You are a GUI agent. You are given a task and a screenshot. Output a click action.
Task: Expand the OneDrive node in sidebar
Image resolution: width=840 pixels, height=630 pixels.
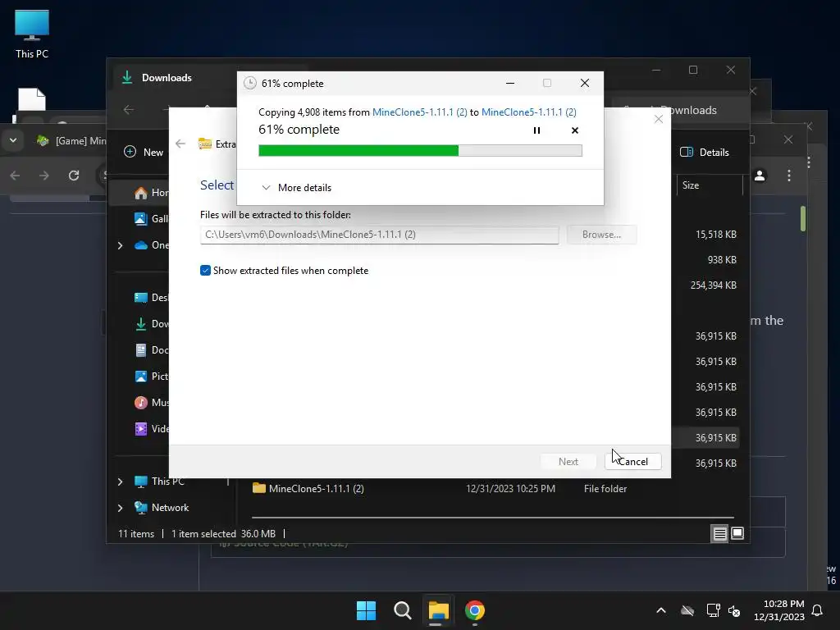(120, 245)
